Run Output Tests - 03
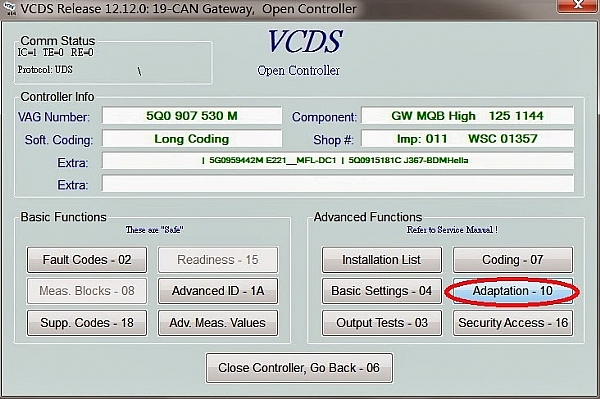 click(382, 323)
